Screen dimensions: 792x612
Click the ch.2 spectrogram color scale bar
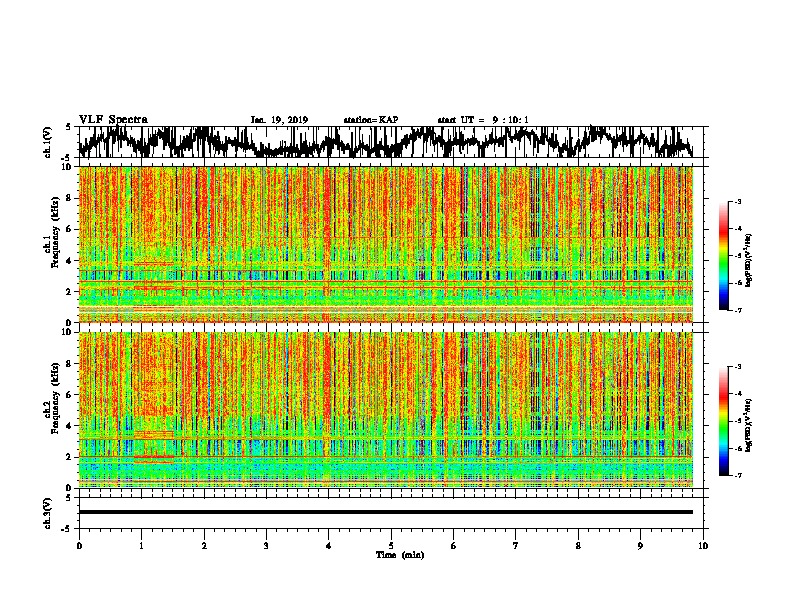point(723,421)
